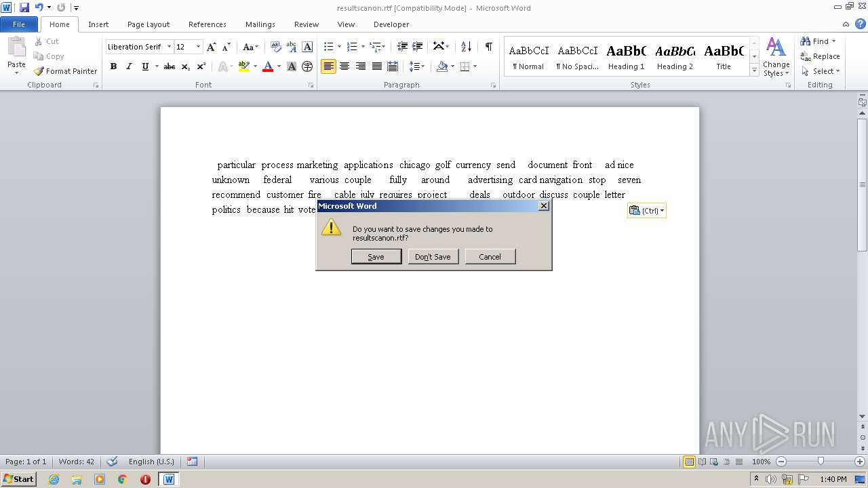
Task: Justify the paragraph text
Action: tap(376, 66)
